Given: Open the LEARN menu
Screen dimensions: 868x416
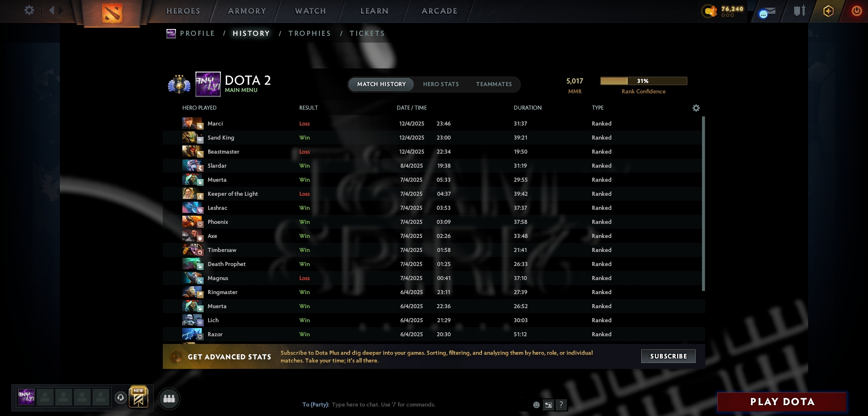Looking at the screenshot, I should [375, 11].
